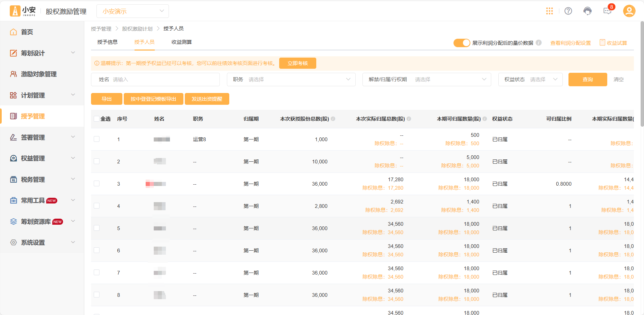Switch to the 收益测算 tab
The height and width of the screenshot is (315, 644).
pyautogui.click(x=181, y=42)
